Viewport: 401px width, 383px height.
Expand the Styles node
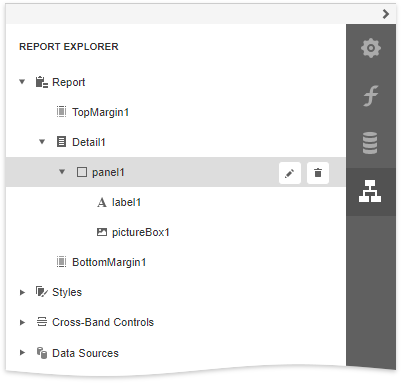pyautogui.click(x=22, y=292)
